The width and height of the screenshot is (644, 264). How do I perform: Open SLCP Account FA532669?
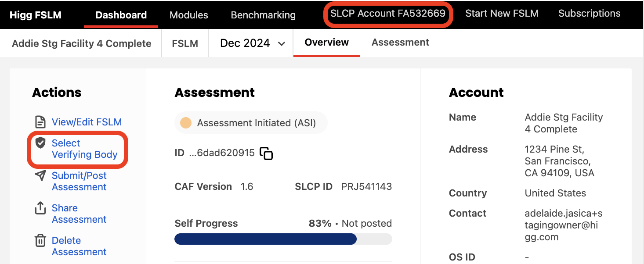(388, 13)
